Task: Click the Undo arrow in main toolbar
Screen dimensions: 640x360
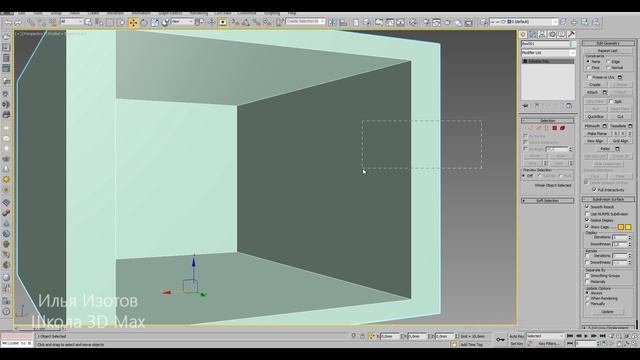Action: (x=8, y=22)
